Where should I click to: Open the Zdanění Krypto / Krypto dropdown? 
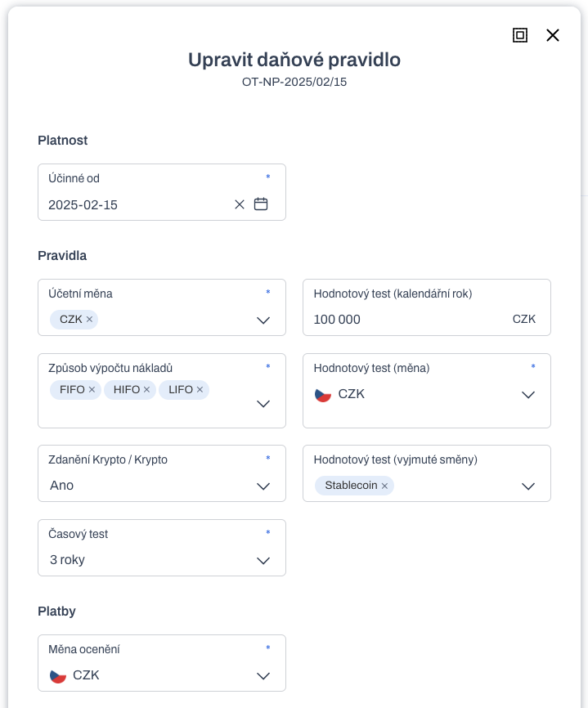tap(263, 486)
